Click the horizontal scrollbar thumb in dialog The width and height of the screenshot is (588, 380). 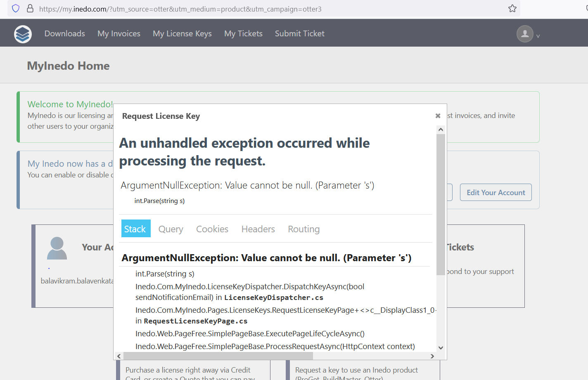218,356
